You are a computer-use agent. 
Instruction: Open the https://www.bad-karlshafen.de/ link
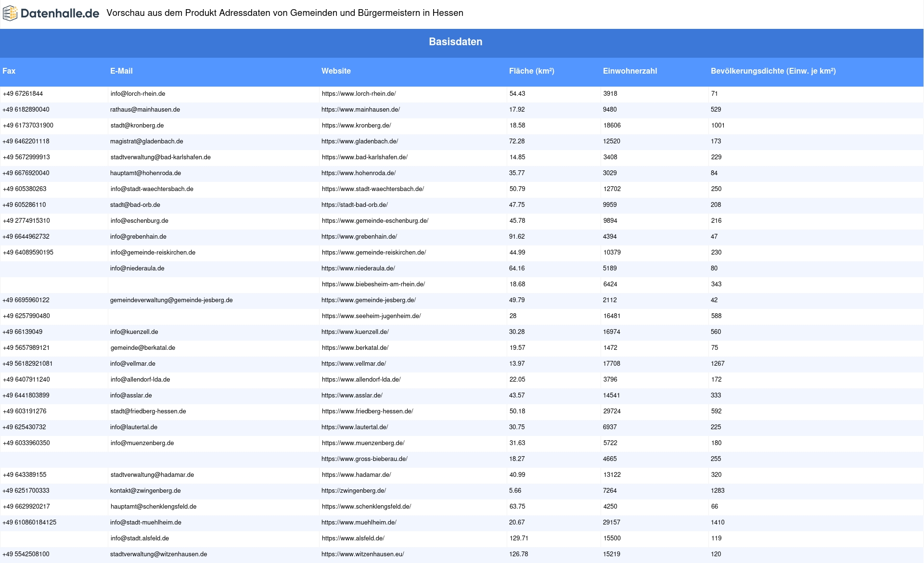tap(365, 157)
